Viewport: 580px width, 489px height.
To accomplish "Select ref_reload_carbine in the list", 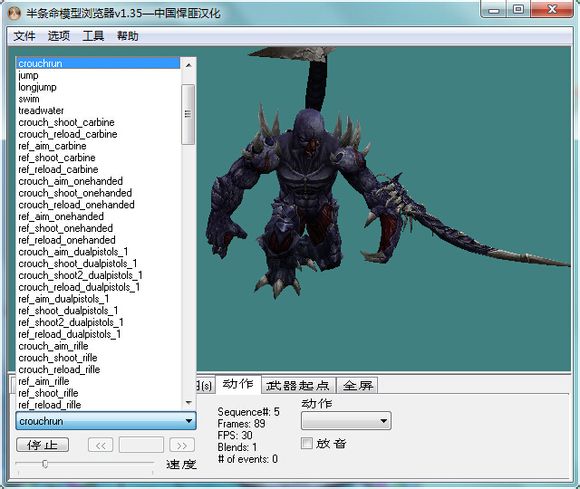I will (98, 170).
